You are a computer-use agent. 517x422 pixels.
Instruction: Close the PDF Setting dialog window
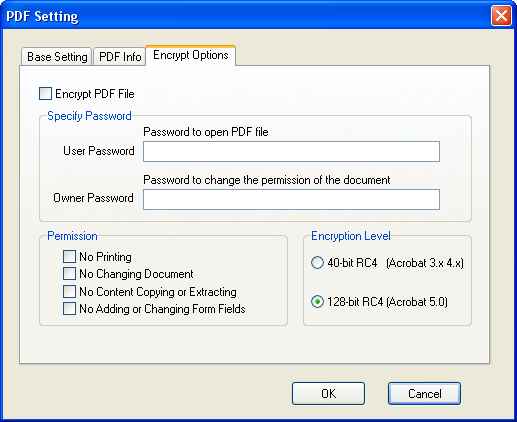point(501,15)
